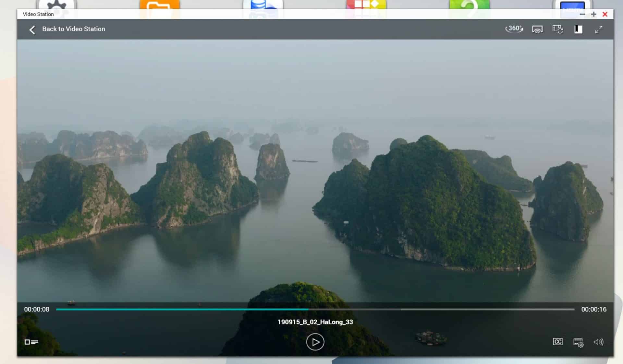Open video quality settings icon

578,342
